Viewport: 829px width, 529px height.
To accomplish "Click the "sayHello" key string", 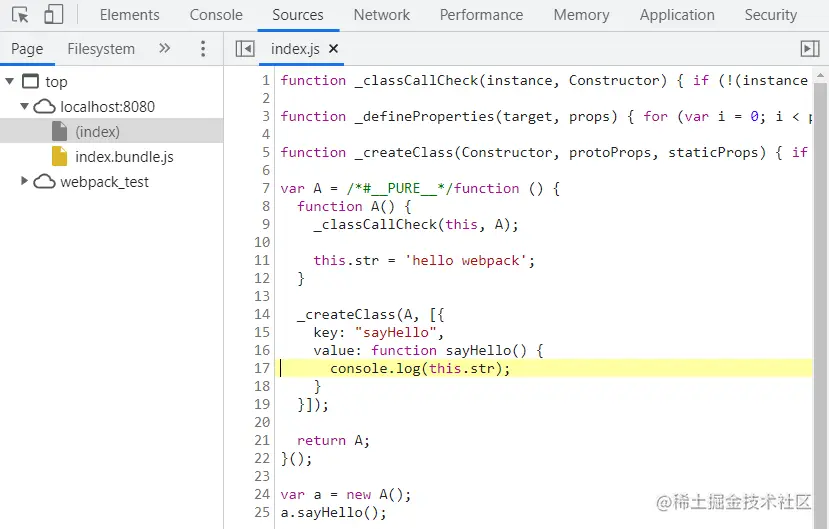I will (x=395, y=332).
